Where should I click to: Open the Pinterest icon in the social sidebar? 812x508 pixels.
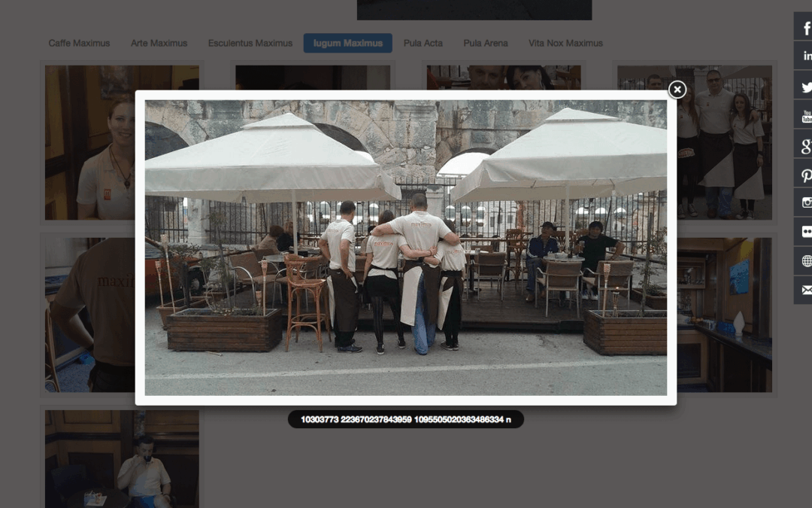[803, 174]
